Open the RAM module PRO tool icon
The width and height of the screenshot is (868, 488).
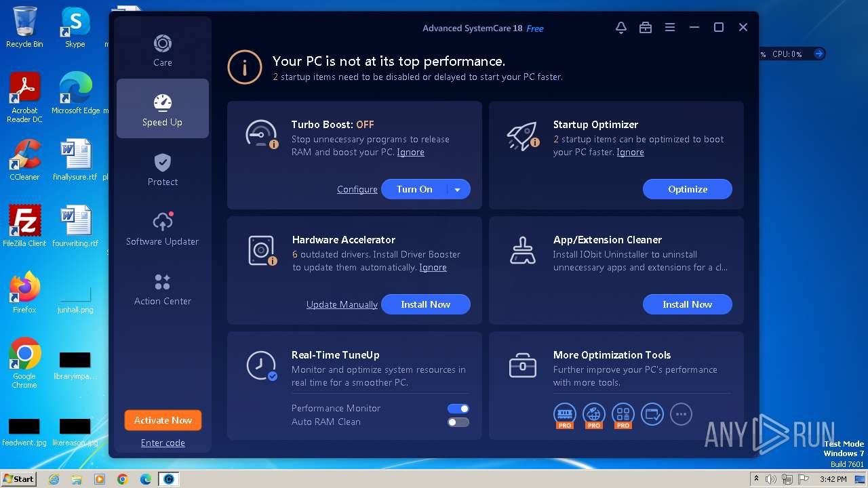coord(565,415)
